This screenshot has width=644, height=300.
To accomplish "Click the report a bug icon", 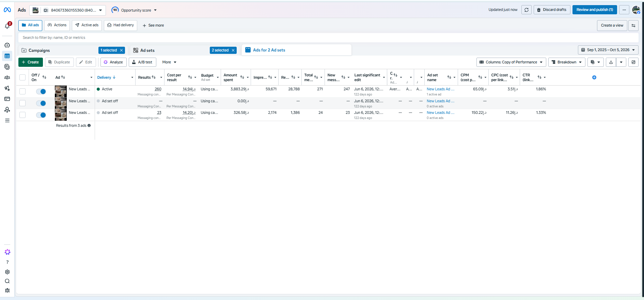I will 7,290.
